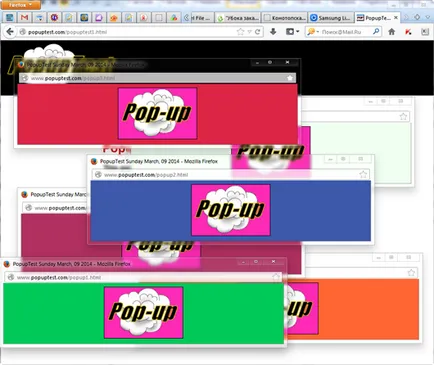Click 'PopupTest Sunday Marc' magenta window title
This screenshot has height=365, width=434.
click(58, 194)
